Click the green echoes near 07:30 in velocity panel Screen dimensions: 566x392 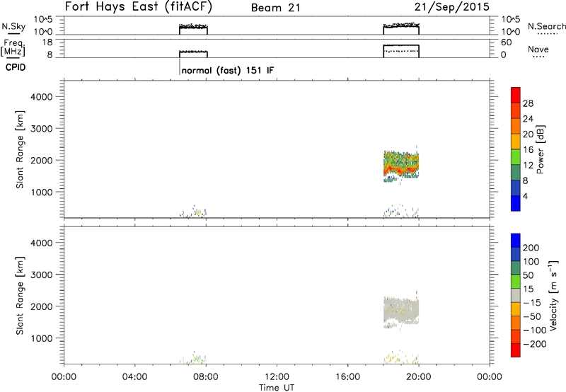click(196, 358)
